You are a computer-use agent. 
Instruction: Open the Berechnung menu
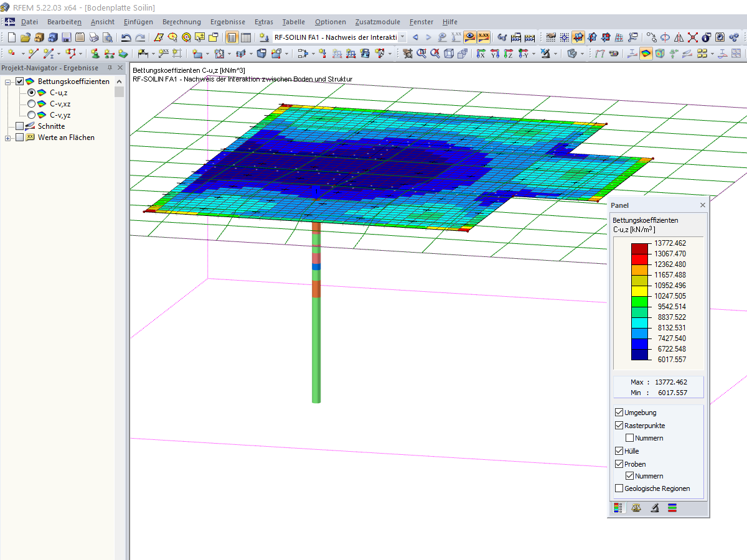pos(182,22)
